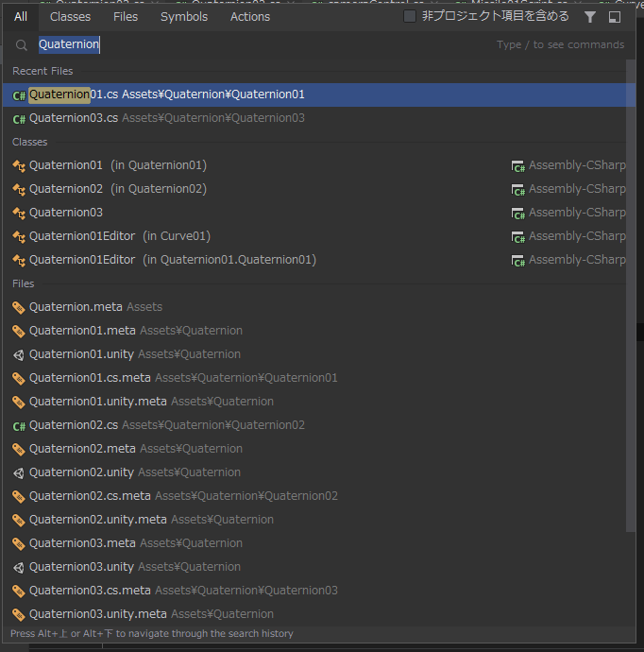Switch to the Symbols tab
Viewport: 644px width, 652px height.
(x=184, y=17)
